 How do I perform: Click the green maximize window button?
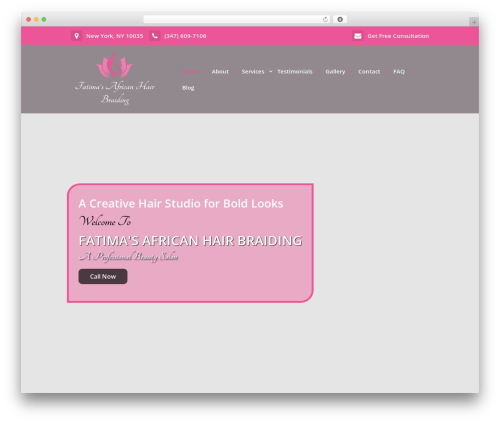click(44, 19)
